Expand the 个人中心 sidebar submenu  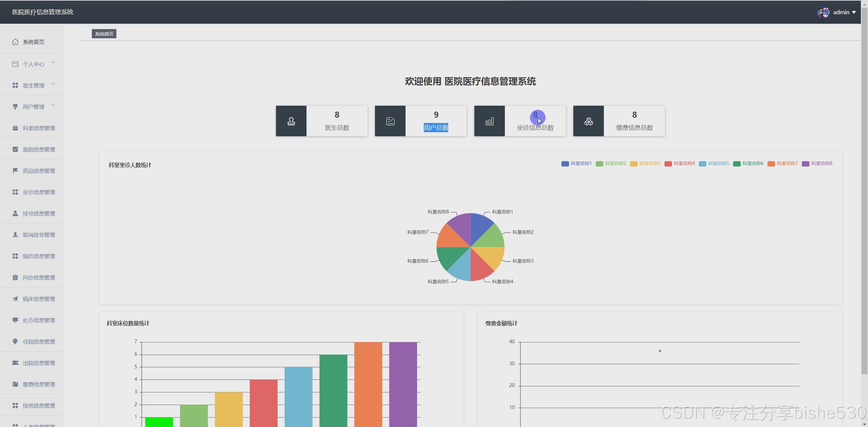click(33, 64)
